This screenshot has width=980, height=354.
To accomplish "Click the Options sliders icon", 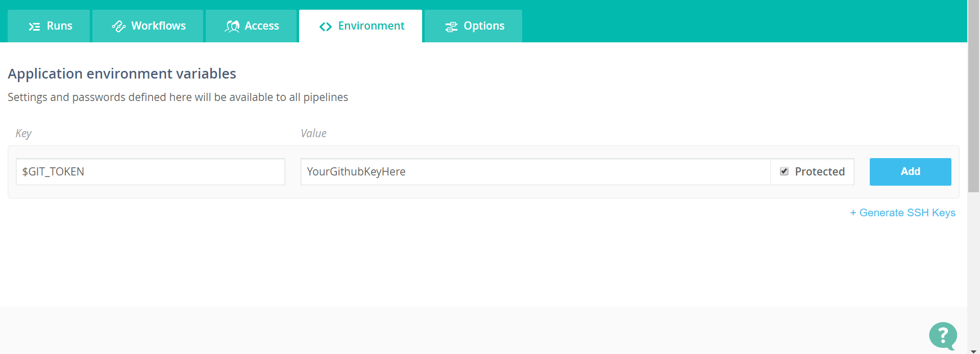I will click(451, 27).
